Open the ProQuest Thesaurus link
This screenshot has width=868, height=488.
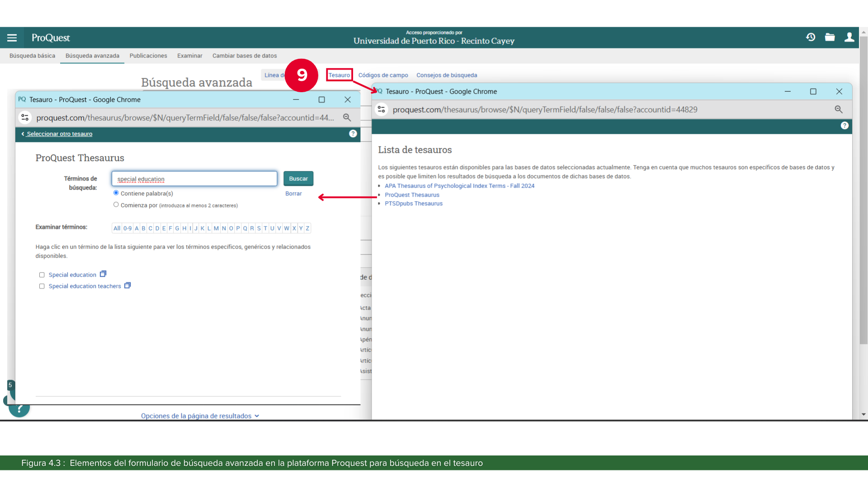412,195
